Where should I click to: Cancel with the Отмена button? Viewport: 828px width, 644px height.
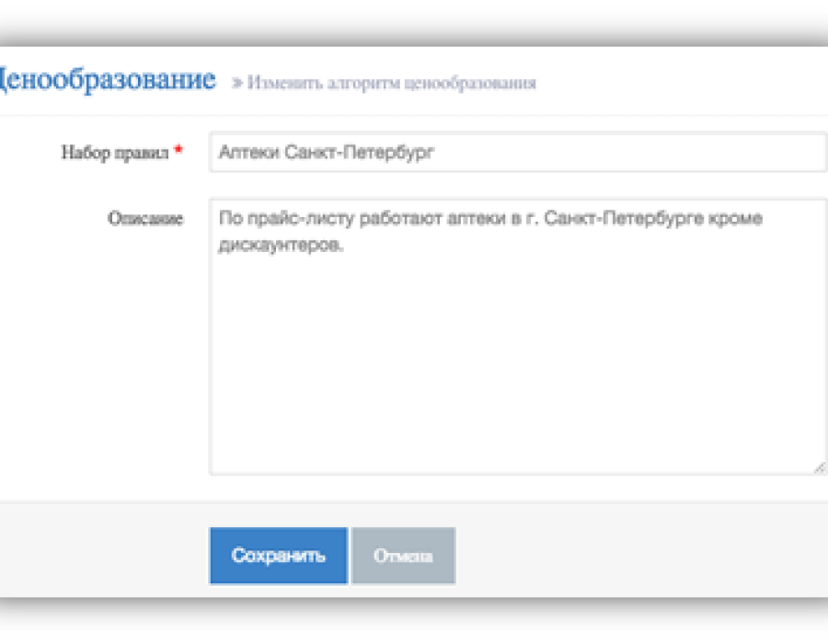coord(404,556)
